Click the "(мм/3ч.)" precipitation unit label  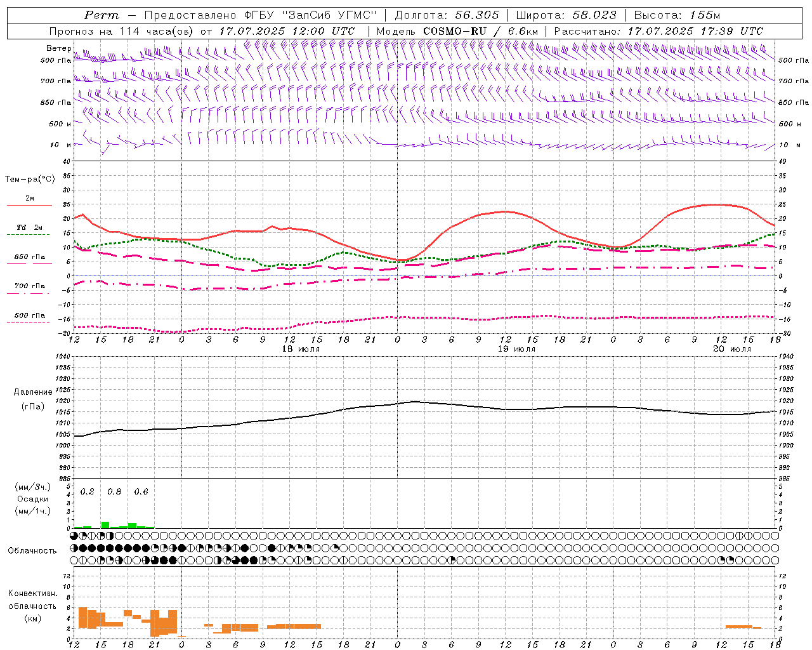click(x=32, y=487)
